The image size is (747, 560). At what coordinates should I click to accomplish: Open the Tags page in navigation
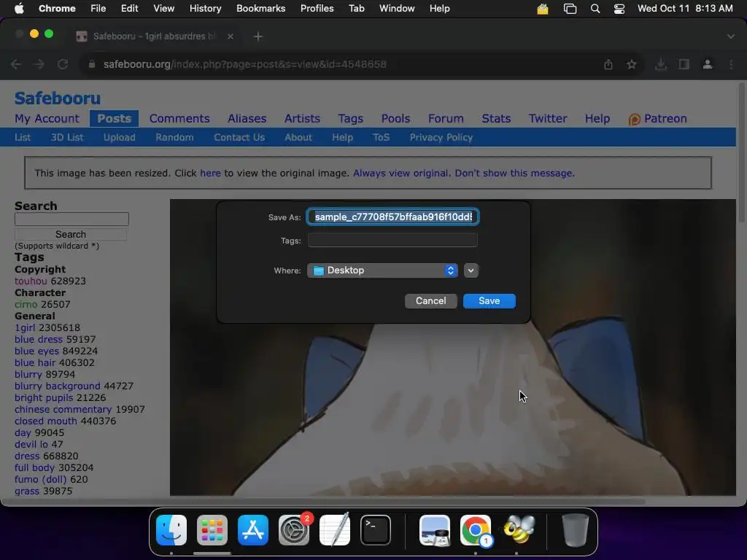(x=351, y=119)
